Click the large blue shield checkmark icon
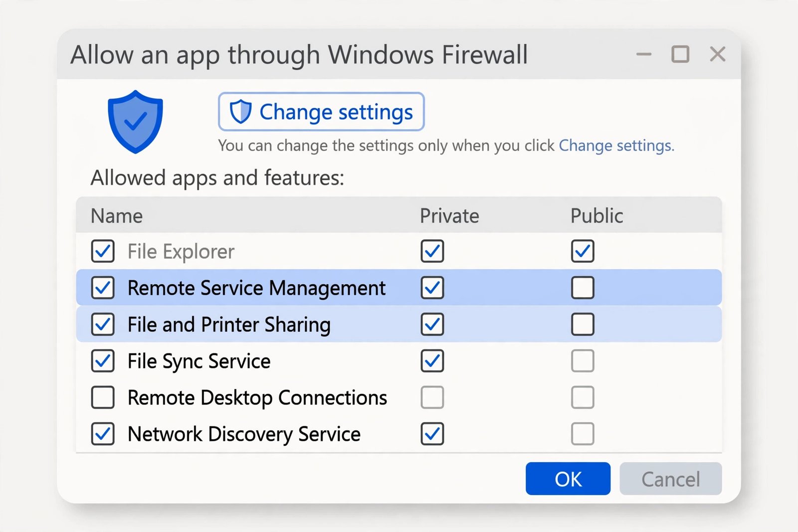This screenshot has width=798, height=532. pyautogui.click(x=135, y=122)
